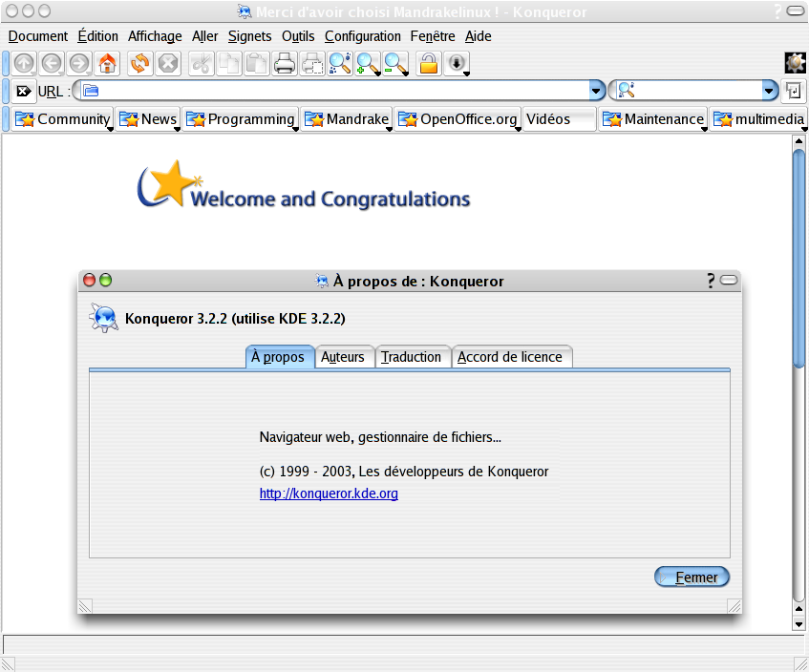This screenshot has height=672, width=809.
Task: Zoom out with the minus magnifier icon
Action: point(396,63)
